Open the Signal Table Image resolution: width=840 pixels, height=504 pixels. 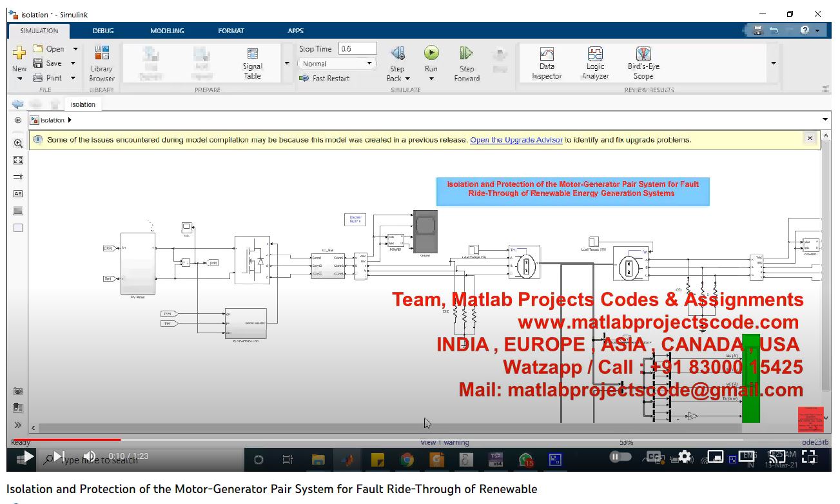(253, 63)
